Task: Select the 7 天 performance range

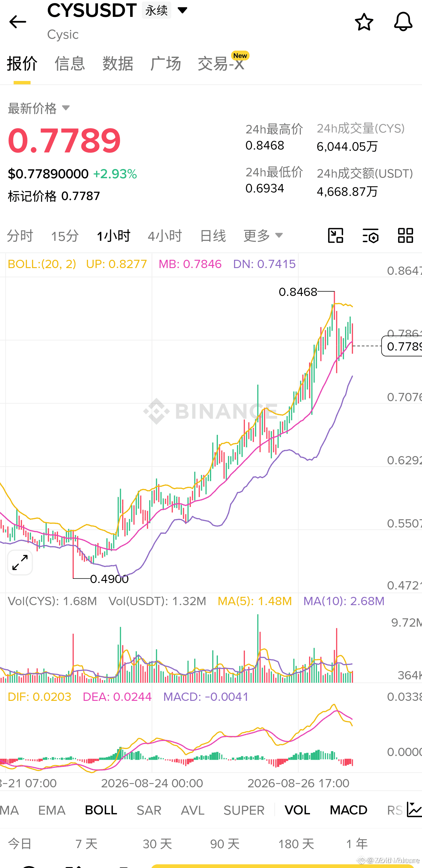Action: (87, 844)
